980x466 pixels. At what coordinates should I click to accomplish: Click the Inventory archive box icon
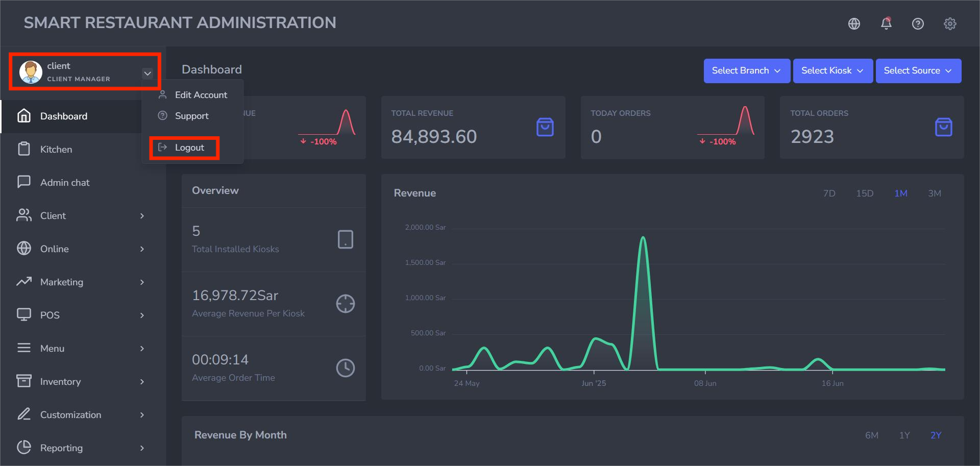tap(24, 381)
